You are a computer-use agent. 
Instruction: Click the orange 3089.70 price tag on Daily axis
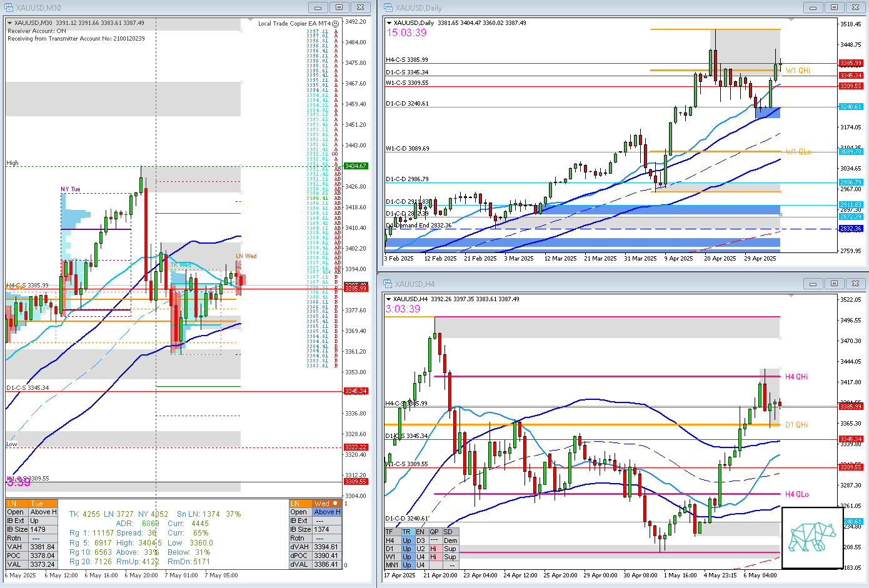(851, 152)
